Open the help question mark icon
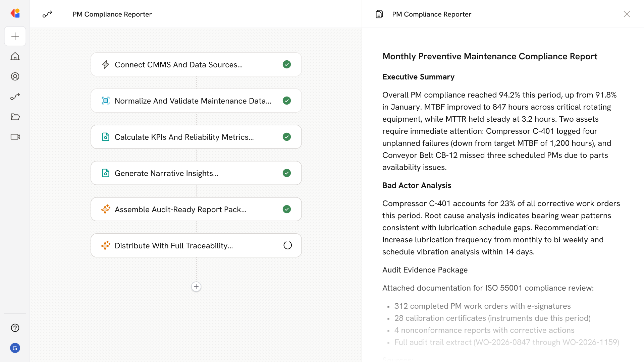The height and width of the screenshot is (362, 644). point(15,328)
